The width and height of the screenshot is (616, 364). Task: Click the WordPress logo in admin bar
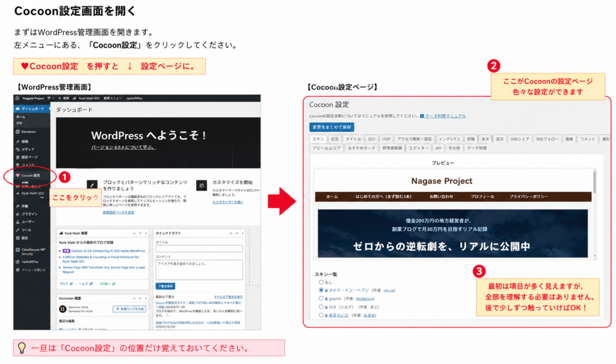[x=17, y=98]
